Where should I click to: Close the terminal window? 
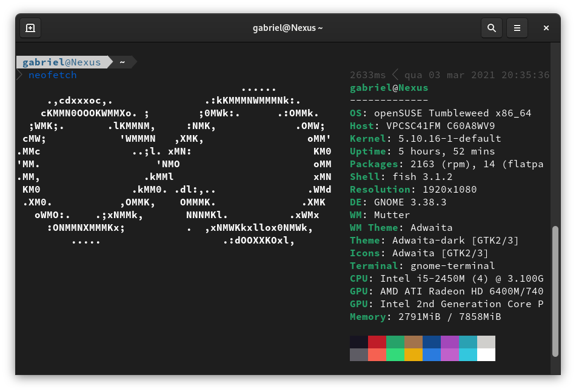pyautogui.click(x=546, y=28)
